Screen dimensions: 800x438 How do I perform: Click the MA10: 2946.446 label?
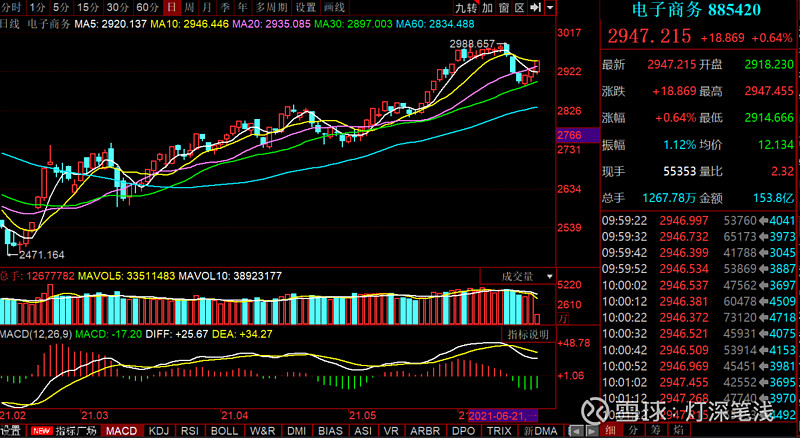click(189, 24)
